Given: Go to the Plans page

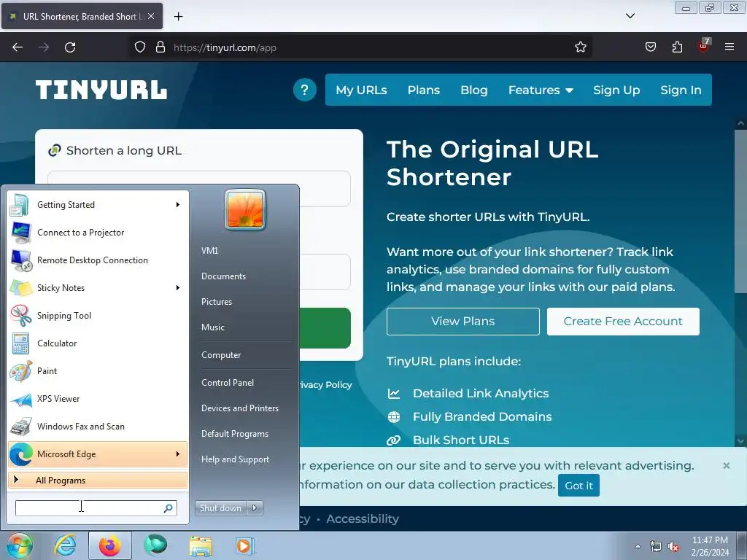Looking at the screenshot, I should (424, 90).
